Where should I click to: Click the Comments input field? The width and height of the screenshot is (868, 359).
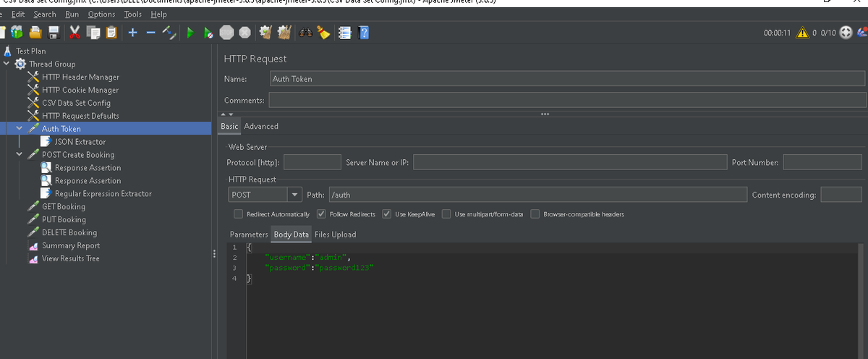tap(567, 99)
